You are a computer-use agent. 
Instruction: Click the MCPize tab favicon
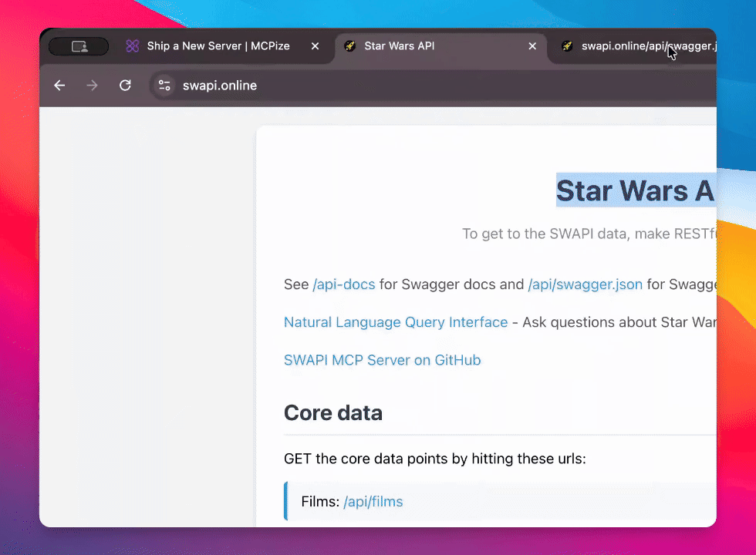(133, 45)
